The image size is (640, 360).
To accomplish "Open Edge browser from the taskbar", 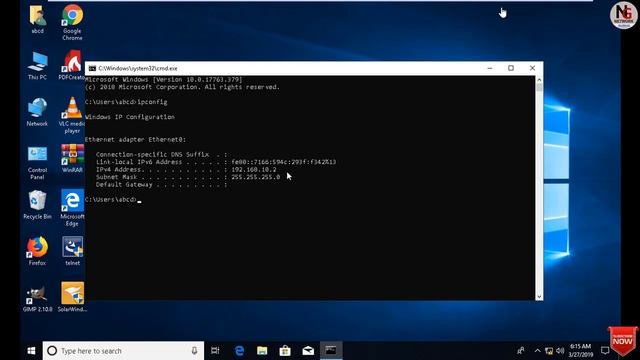I will click(x=239, y=351).
